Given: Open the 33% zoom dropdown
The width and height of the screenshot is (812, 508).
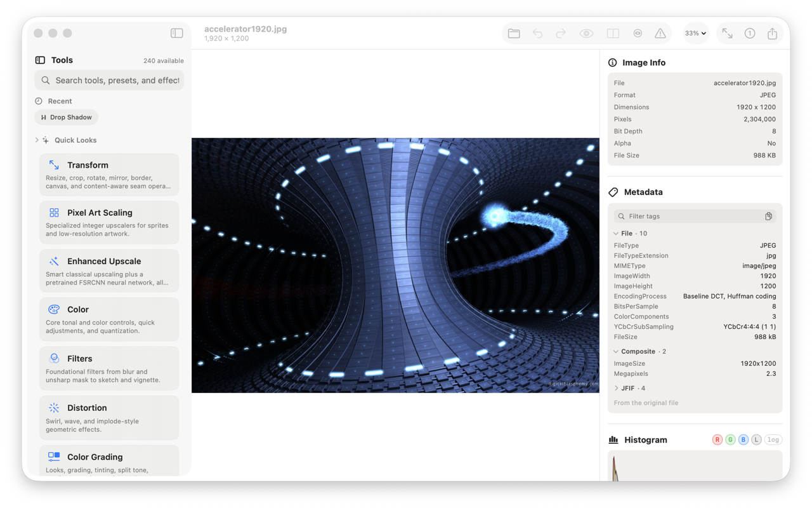Looking at the screenshot, I should [x=695, y=33].
